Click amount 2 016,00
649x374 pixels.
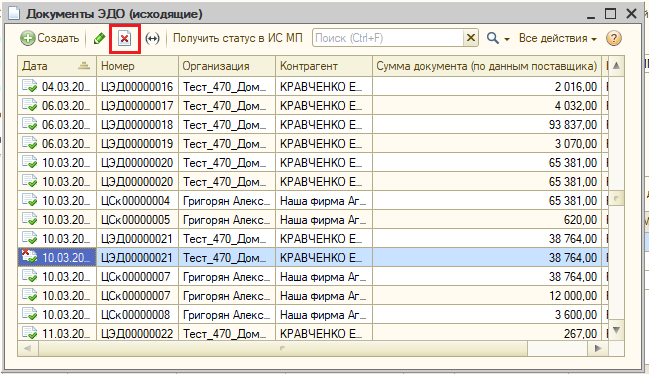(x=576, y=86)
